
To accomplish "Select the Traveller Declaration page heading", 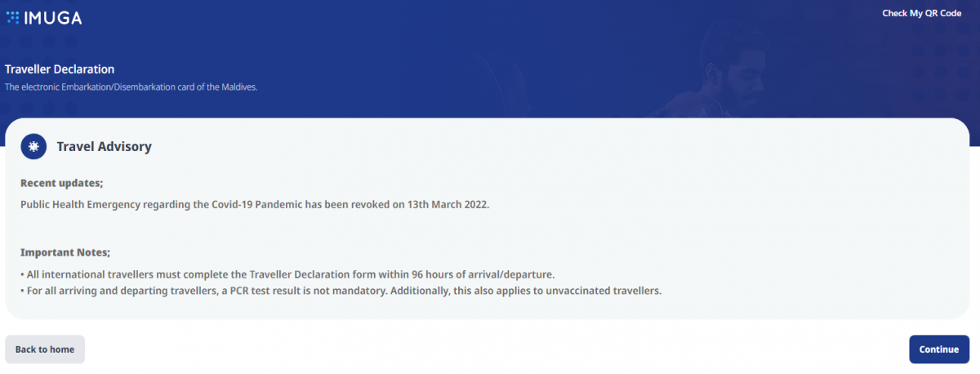I will (60, 69).
